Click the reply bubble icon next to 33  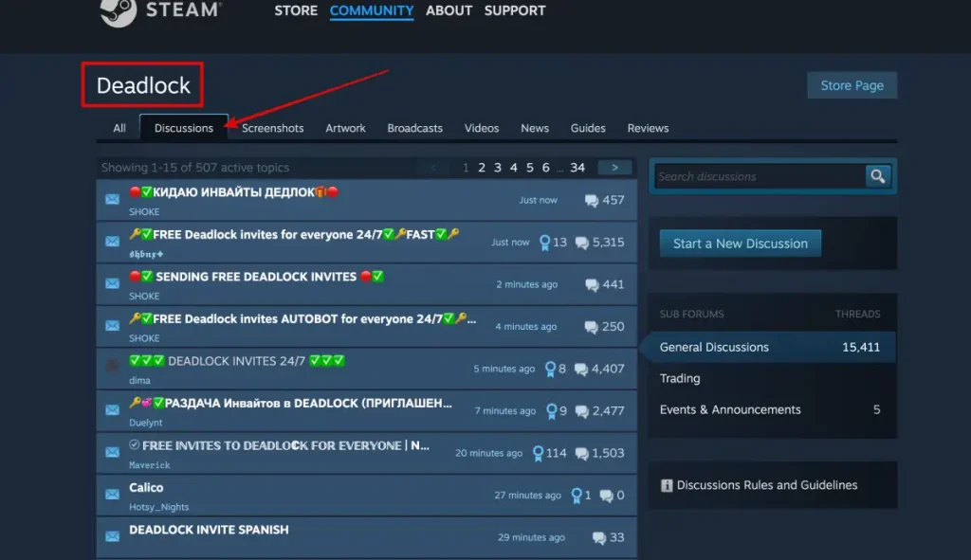point(599,537)
